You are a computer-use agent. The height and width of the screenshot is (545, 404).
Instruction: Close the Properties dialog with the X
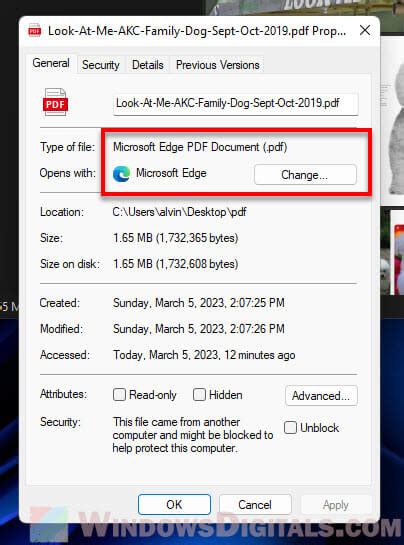(x=365, y=31)
